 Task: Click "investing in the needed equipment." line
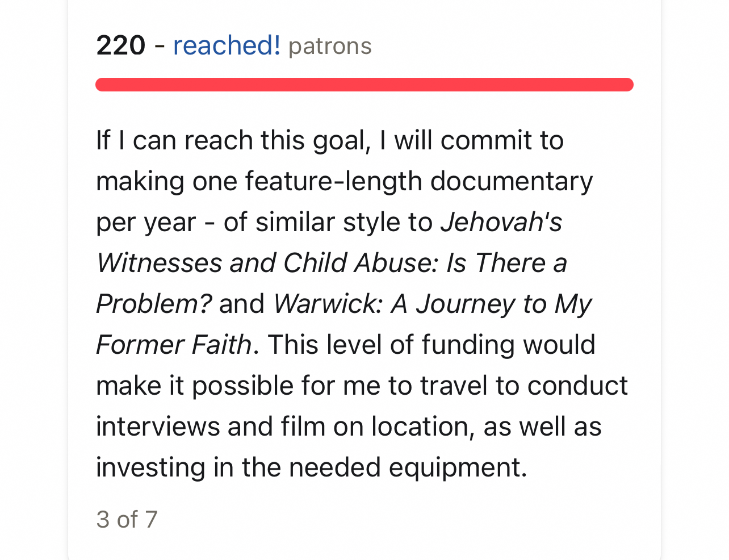312,467
